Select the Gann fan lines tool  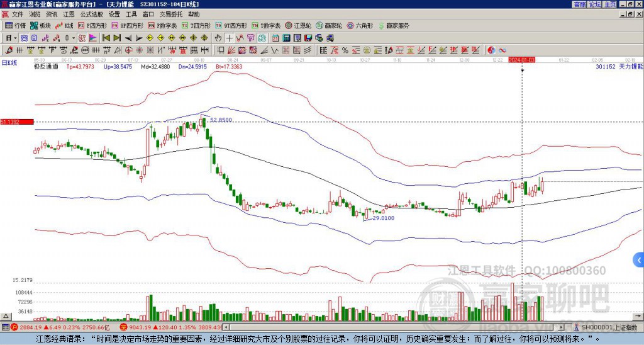[231, 50]
